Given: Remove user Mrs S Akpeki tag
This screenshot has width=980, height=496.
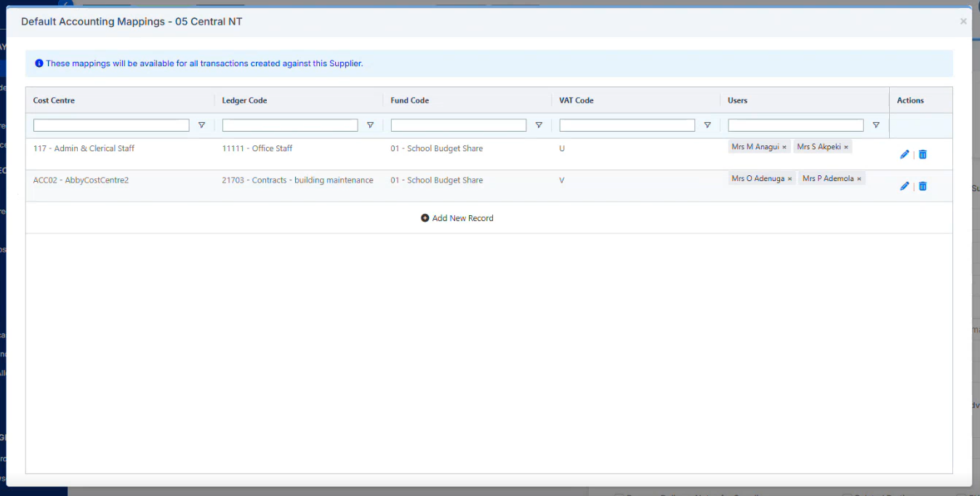Looking at the screenshot, I should click(846, 147).
